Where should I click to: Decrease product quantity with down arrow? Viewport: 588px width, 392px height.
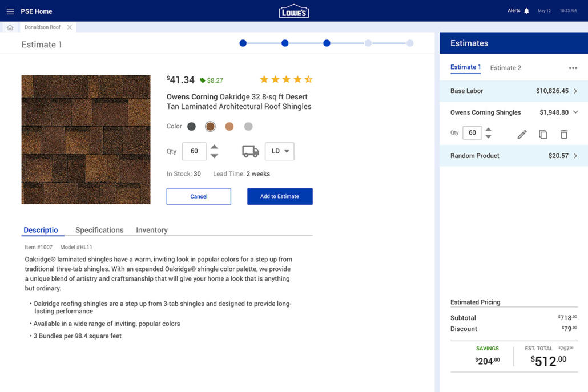click(214, 156)
